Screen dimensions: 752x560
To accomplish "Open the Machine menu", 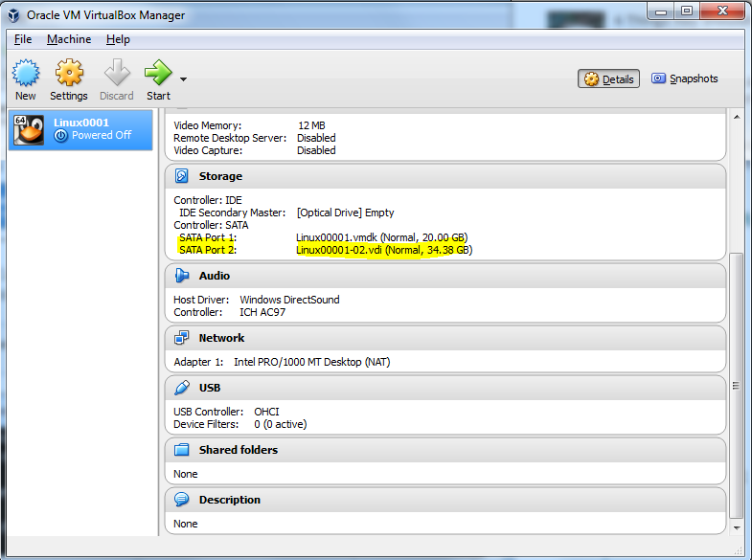I will pyautogui.click(x=69, y=39).
